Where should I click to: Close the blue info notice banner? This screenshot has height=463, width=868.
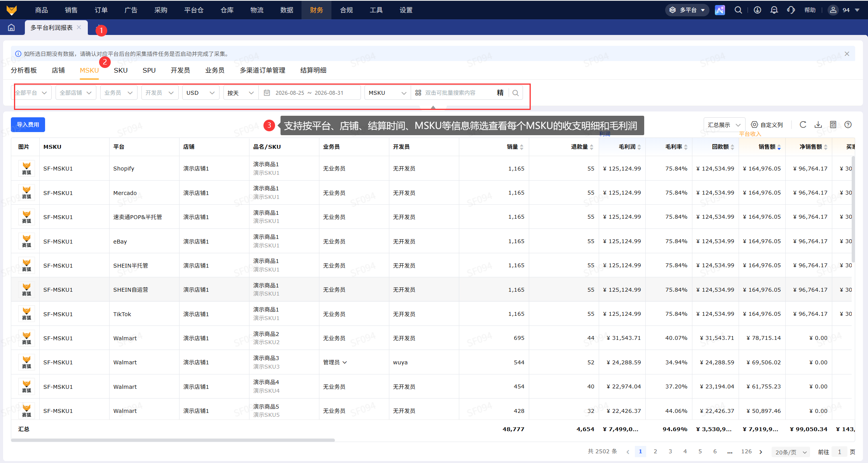(847, 54)
